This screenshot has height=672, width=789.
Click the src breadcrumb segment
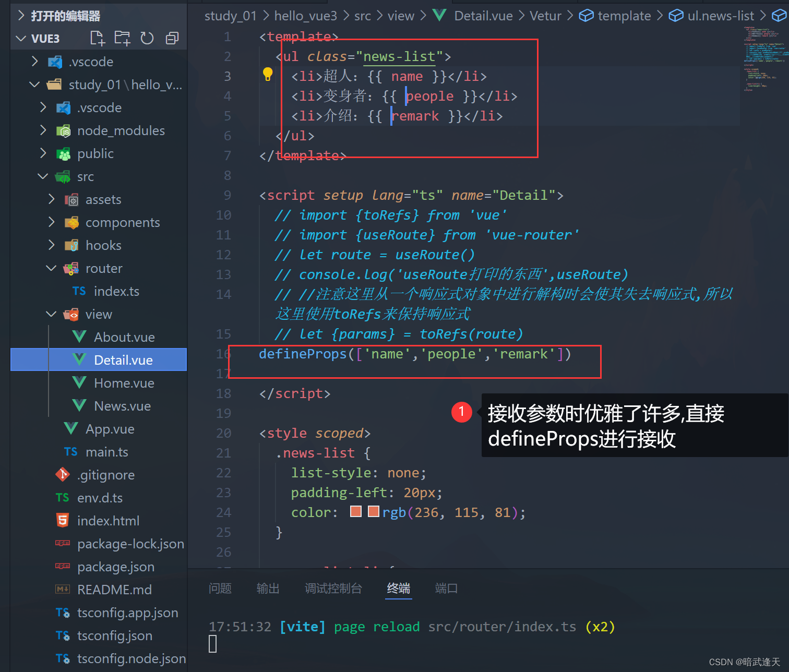363,16
